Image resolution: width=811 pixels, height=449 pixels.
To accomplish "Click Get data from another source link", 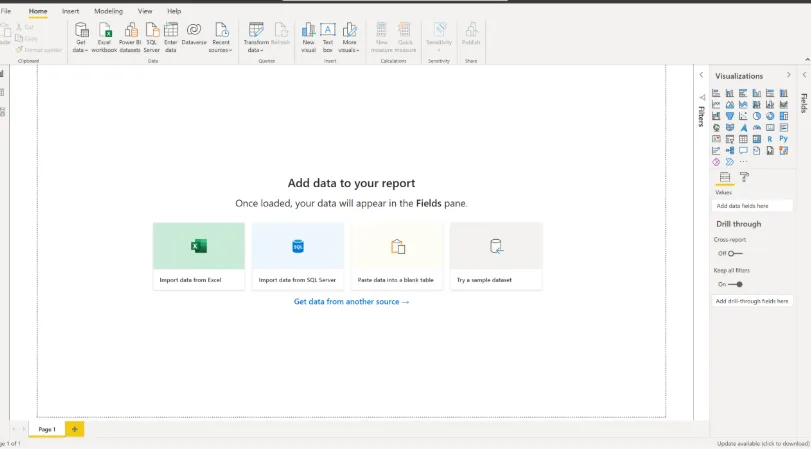I will pos(351,301).
